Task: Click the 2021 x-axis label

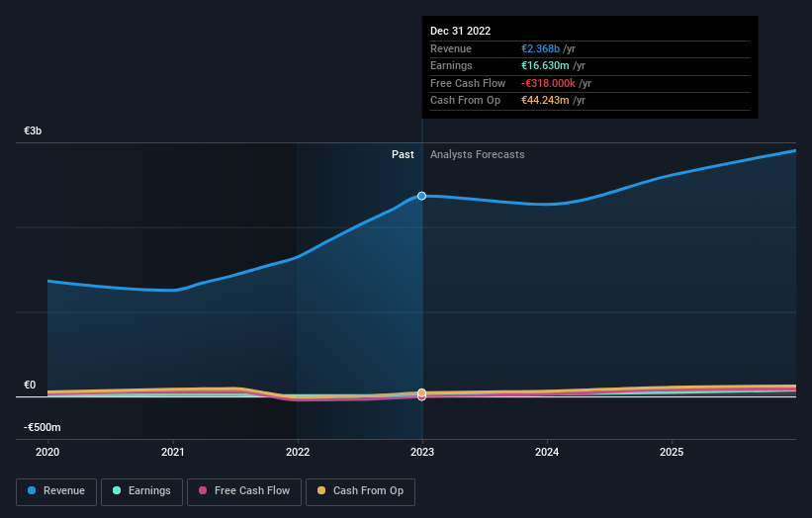Action: click(172, 453)
